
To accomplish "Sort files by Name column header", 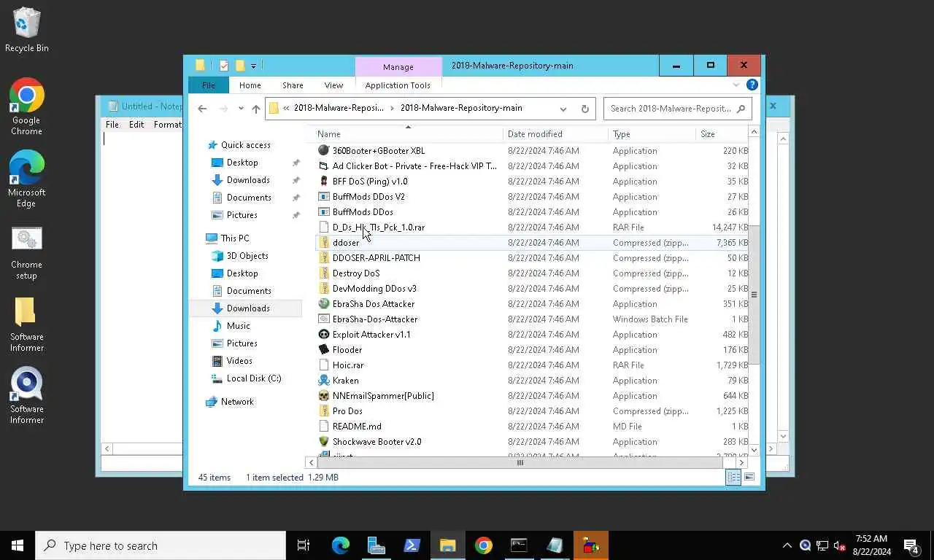I will (408, 134).
